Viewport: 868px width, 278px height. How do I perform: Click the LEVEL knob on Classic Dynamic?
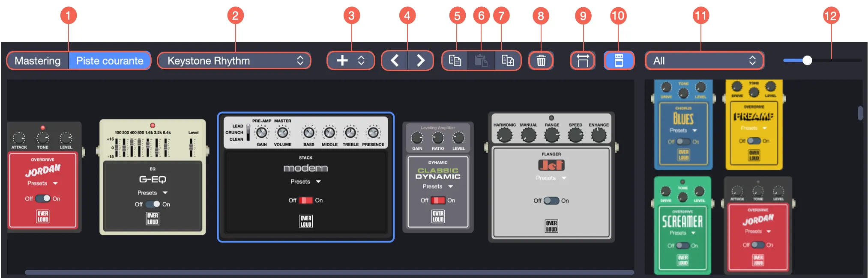pos(458,138)
